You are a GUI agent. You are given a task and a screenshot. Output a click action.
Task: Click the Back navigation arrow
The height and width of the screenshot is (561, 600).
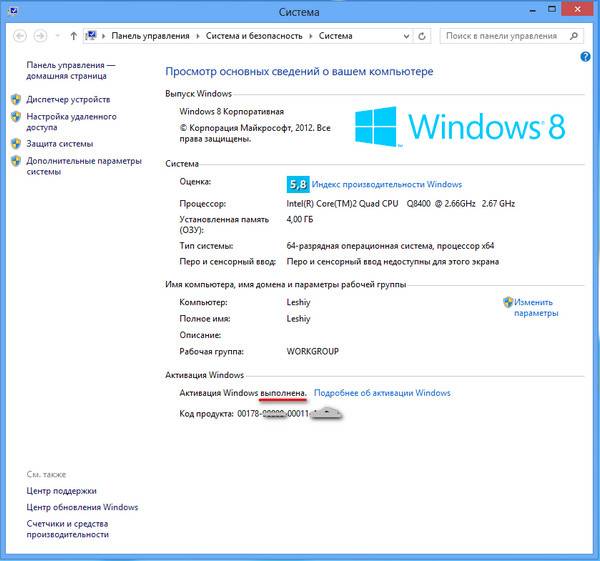coord(20,36)
